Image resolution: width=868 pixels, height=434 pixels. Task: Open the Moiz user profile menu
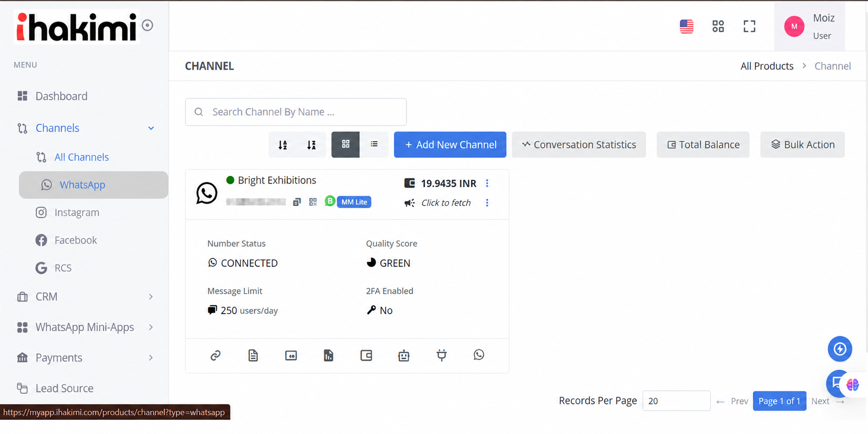click(x=809, y=26)
